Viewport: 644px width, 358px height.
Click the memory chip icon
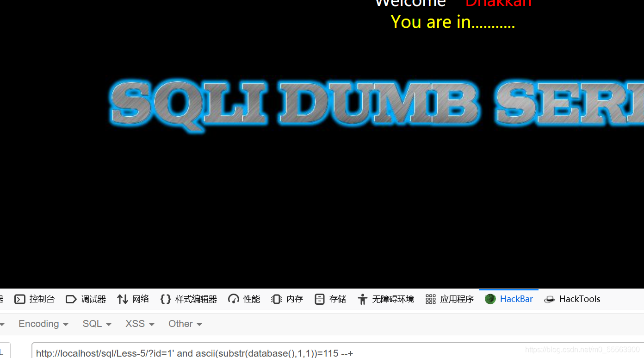(277, 299)
